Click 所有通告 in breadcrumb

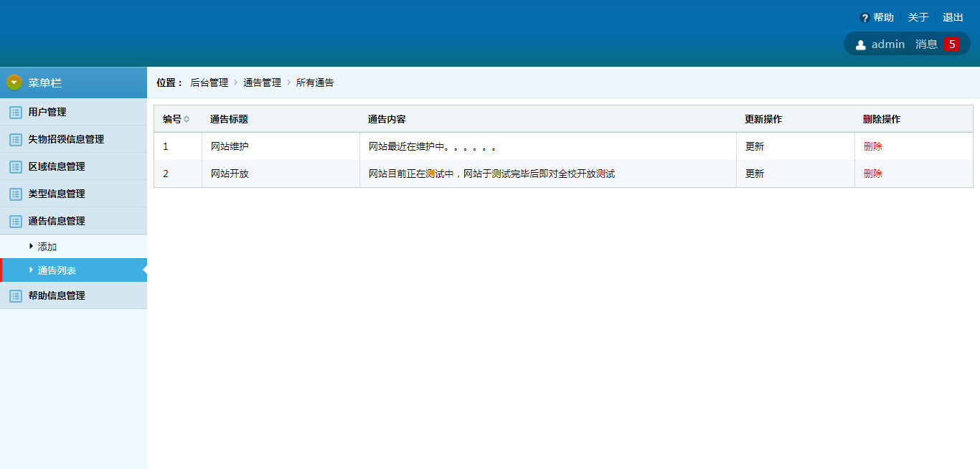coord(315,82)
